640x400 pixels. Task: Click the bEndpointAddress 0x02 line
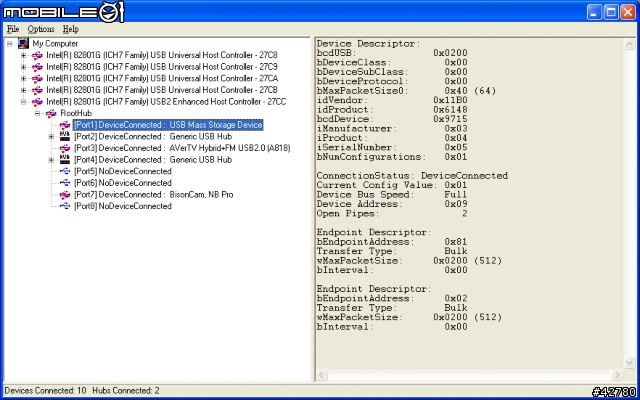(392, 298)
